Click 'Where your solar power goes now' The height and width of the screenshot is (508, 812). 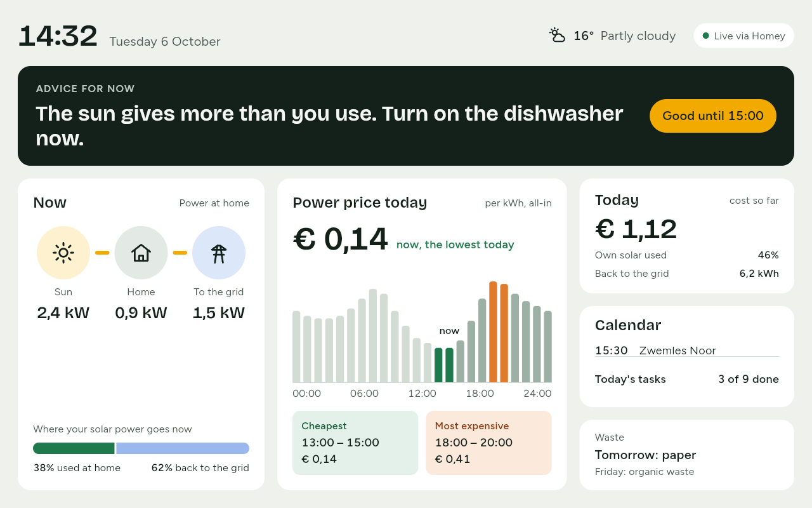point(112,429)
